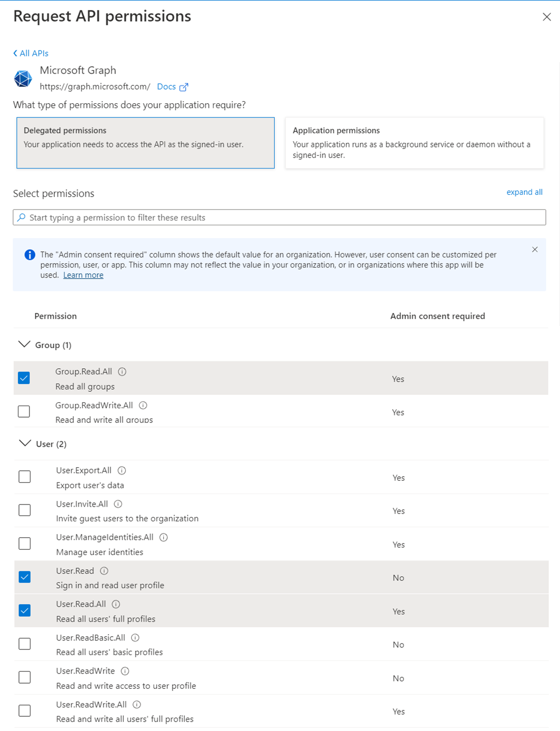Viewport: 560px width, 731px height.
Task: Open the Learn more link
Action: pyautogui.click(x=83, y=275)
